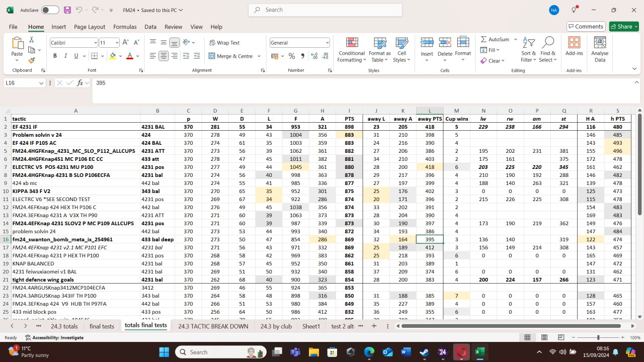Toggle Italic formatting
The height and width of the screenshot is (362, 644).
click(x=65, y=56)
